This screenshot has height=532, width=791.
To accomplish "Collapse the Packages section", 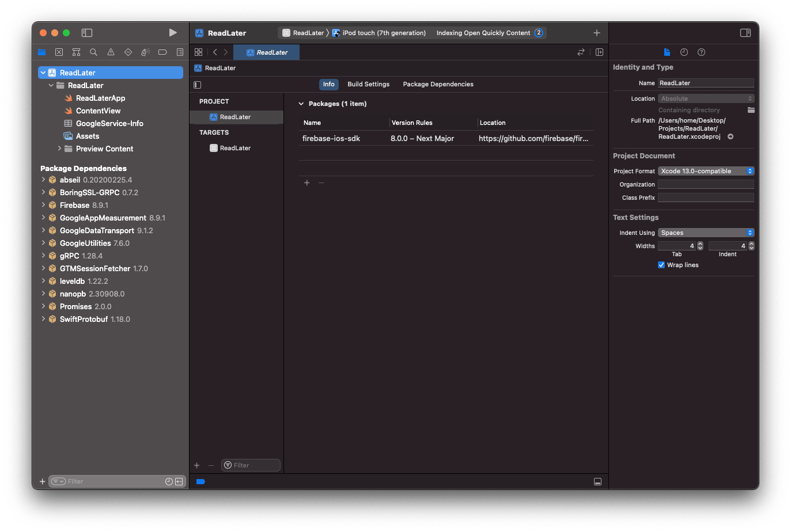I will (x=301, y=104).
